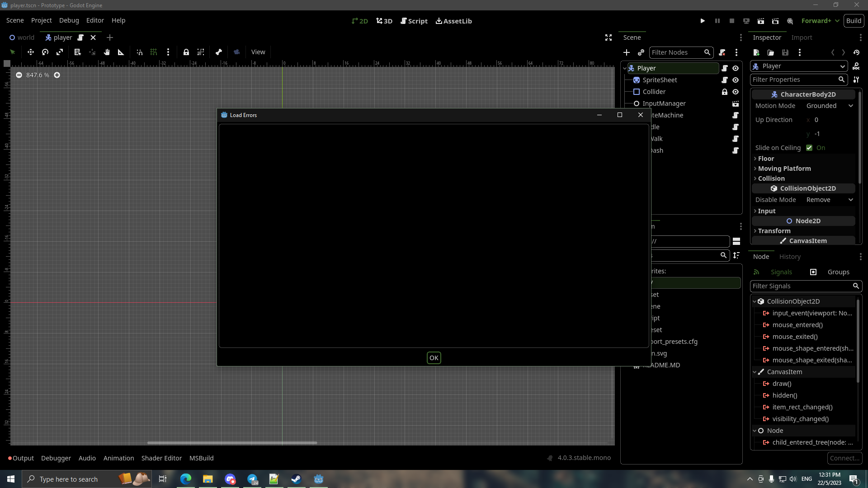
Task: Open the Debug menu
Action: point(69,20)
